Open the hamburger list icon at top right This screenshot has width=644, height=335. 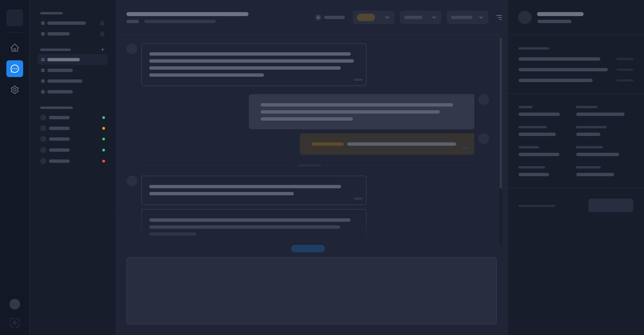coord(499,17)
